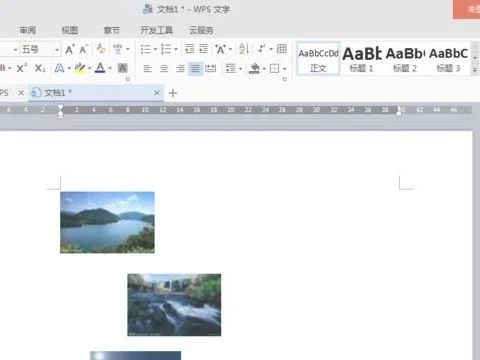Apply borders with the border grid icon

coord(274,69)
